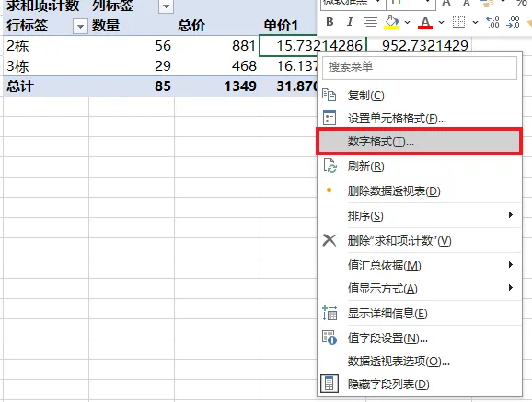Choose 显示详细信息(E) from menu

(420, 313)
